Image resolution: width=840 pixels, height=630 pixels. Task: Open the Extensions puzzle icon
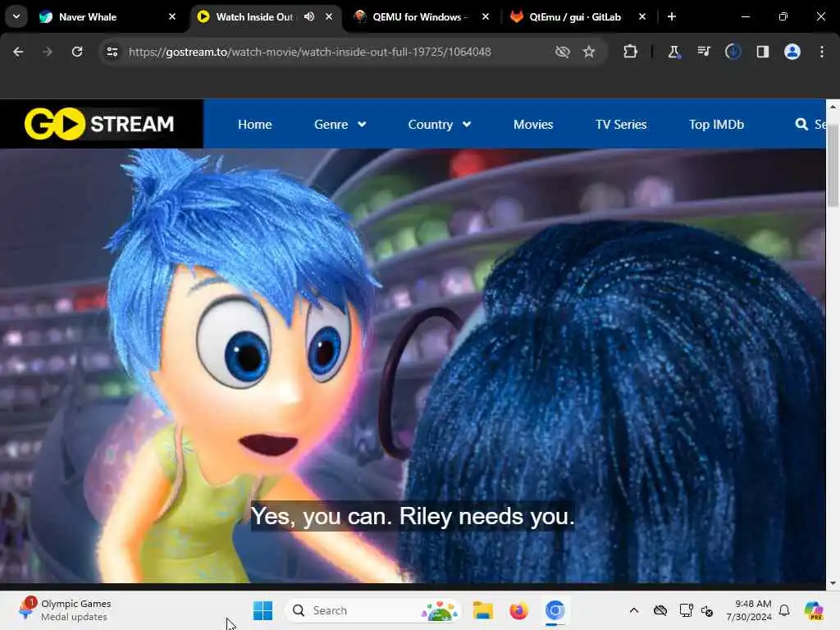(x=631, y=52)
